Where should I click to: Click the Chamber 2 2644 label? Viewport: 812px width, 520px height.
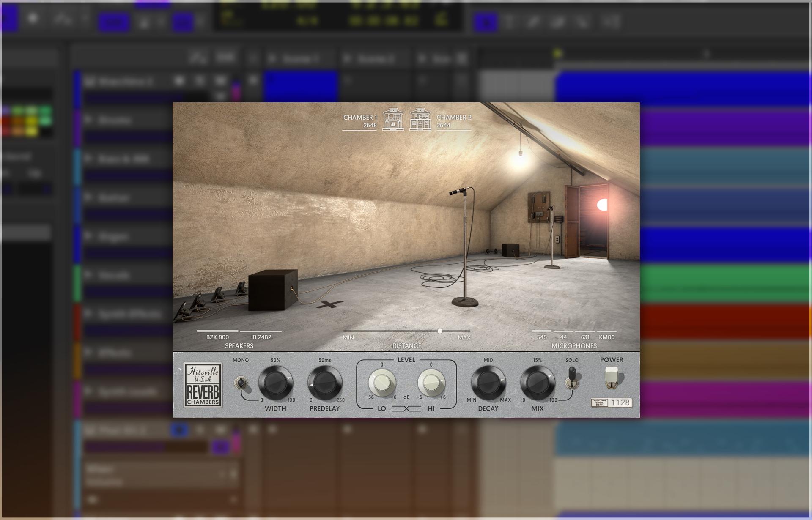pos(454,121)
